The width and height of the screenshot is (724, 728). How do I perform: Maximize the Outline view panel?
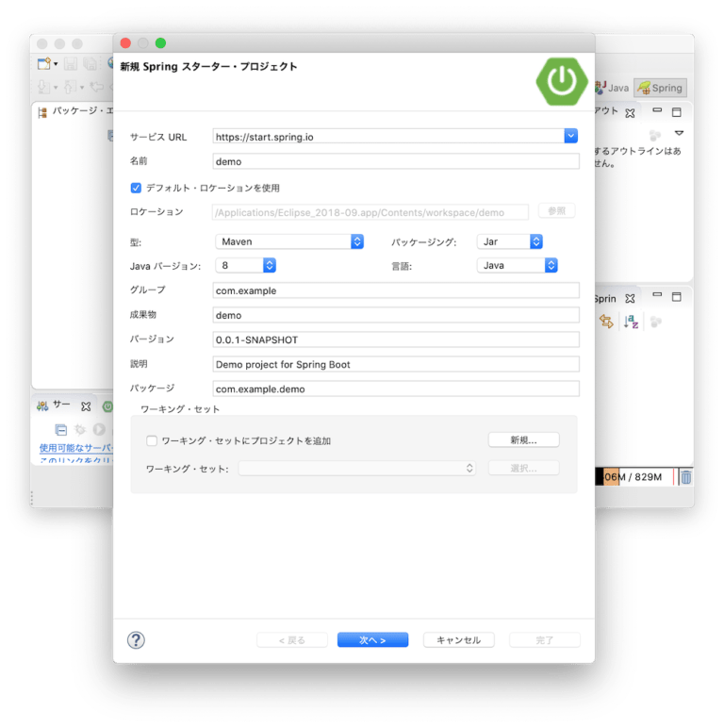(x=677, y=112)
